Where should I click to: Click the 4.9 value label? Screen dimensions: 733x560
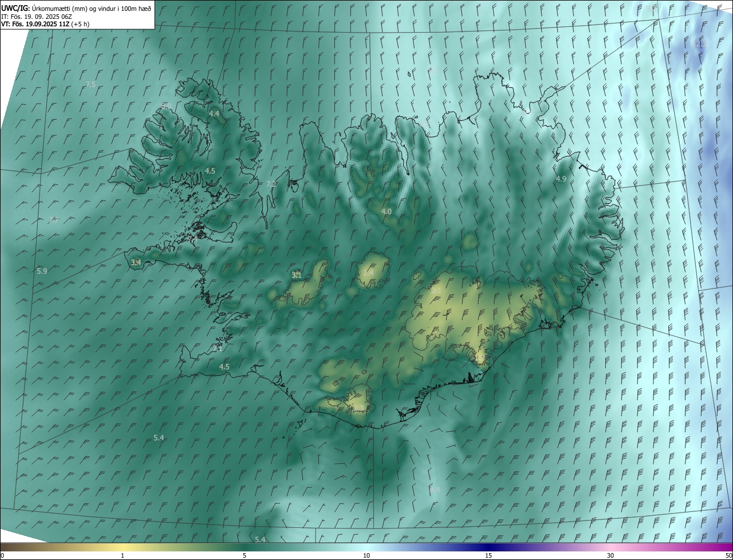tap(561, 180)
